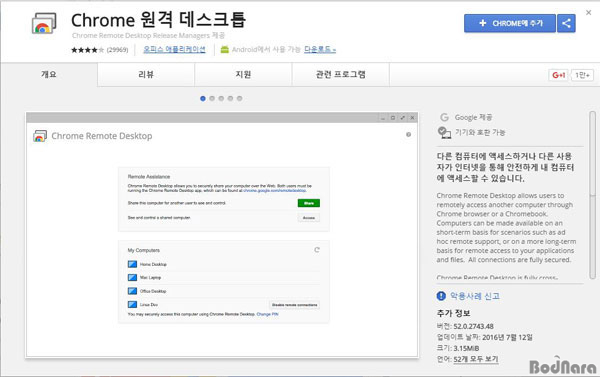Screen dimensions: 600x377
Task: Click the Access button in preview
Action: point(309,218)
